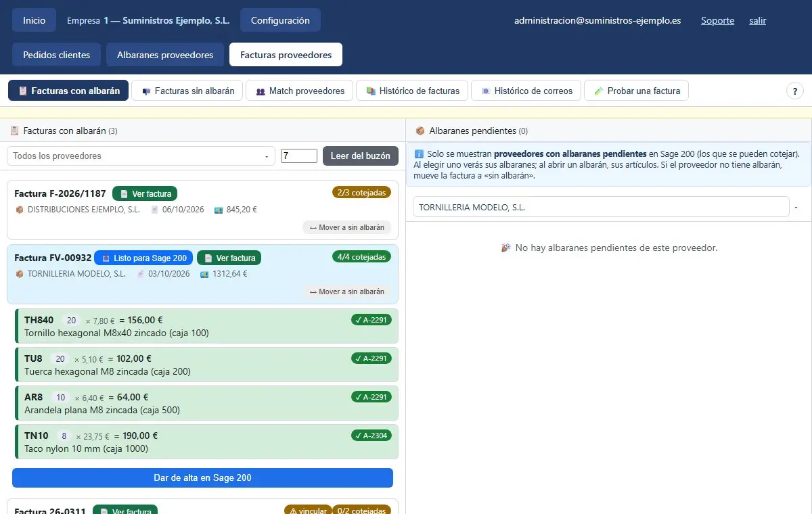812x514 pixels.
Task: Select the TH840 invoice line
Action: (206, 326)
